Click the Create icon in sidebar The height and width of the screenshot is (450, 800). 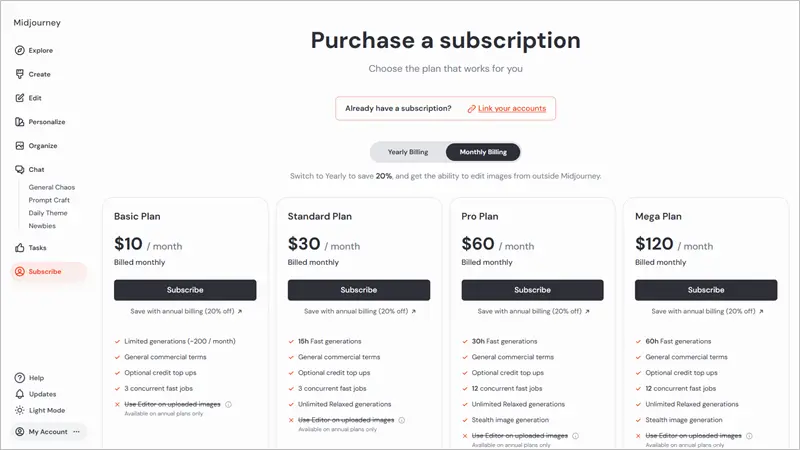(x=20, y=75)
